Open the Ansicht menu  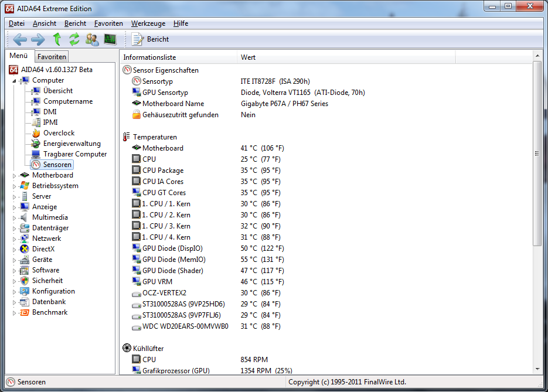click(45, 23)
